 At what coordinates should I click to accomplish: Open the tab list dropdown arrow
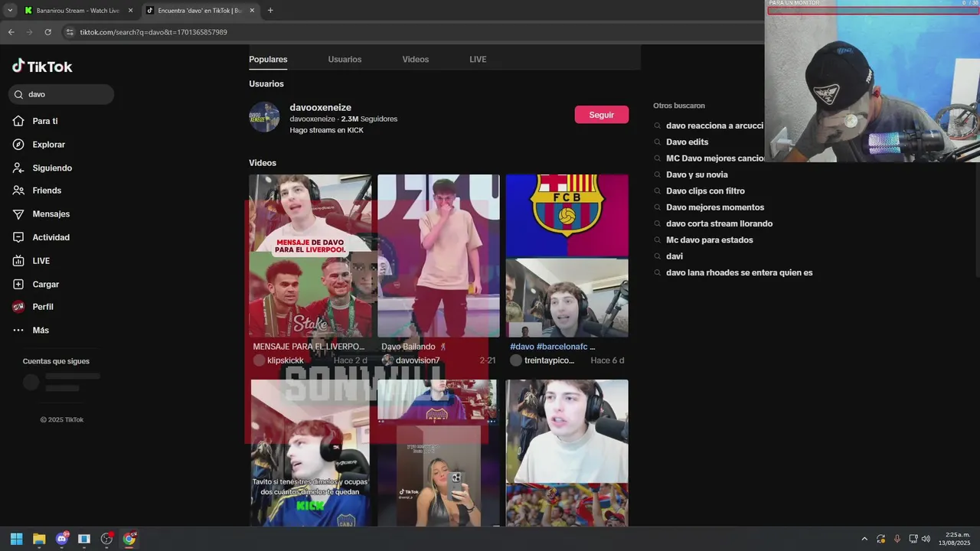tap(9, 11)
